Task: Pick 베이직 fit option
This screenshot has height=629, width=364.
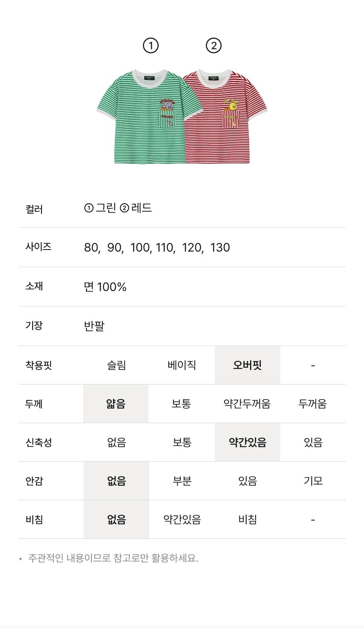Action: 182,365
